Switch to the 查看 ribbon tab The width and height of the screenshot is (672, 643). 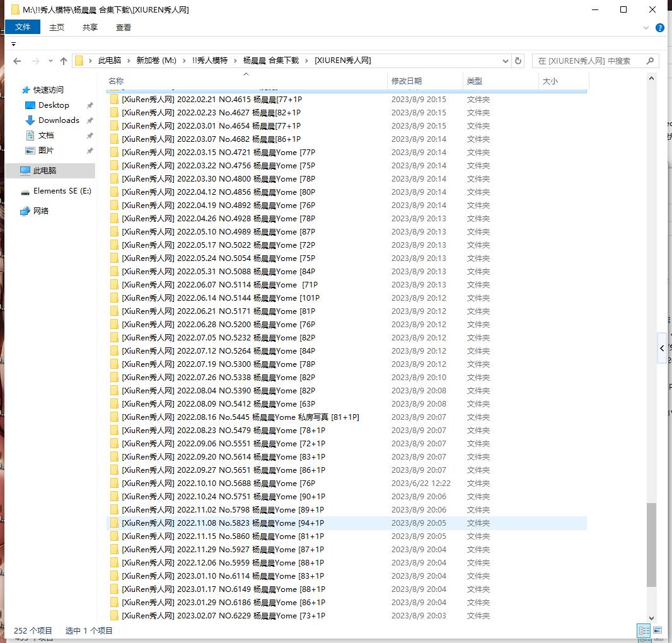124,28
